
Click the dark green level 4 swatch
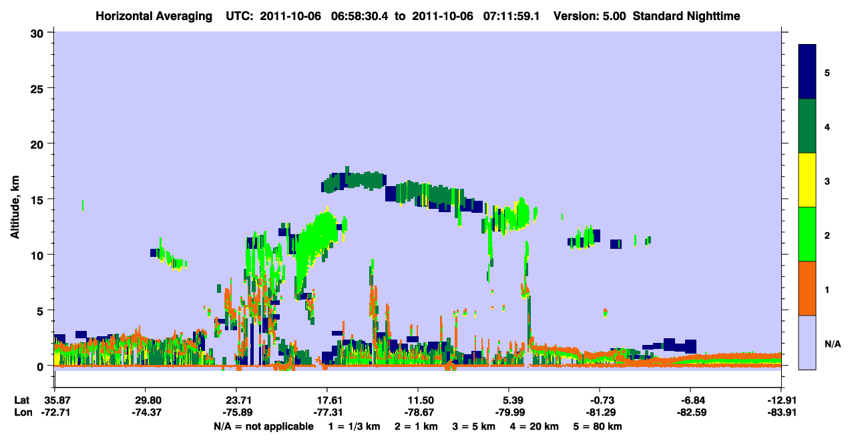point(807,126)
